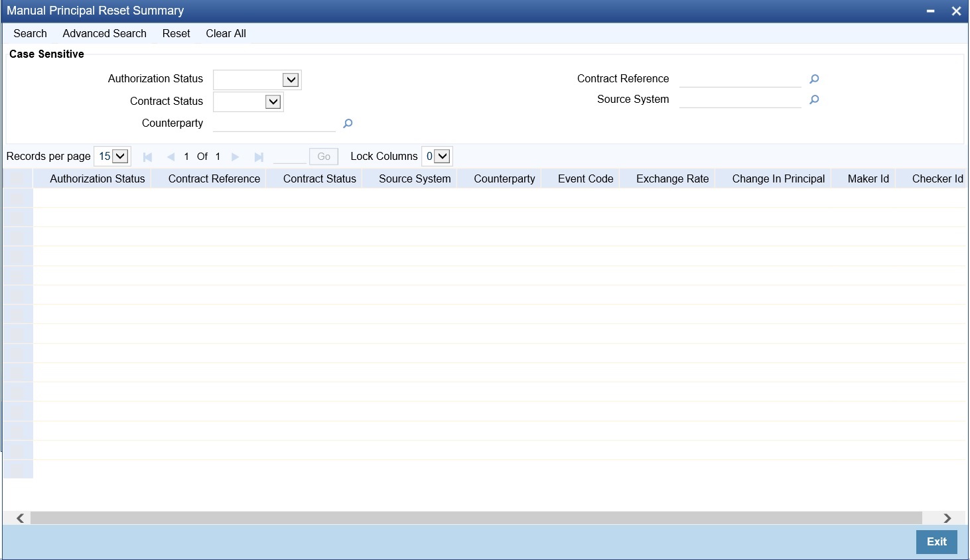This screenshot has height=560, width=970.
Task: Click the horizontal scrollbar right arrow
Action: [947, 518]
